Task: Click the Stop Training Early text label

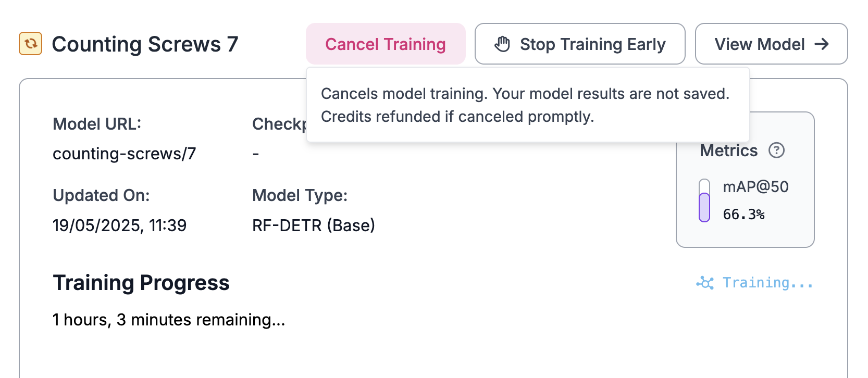Action: pos(592,44)
